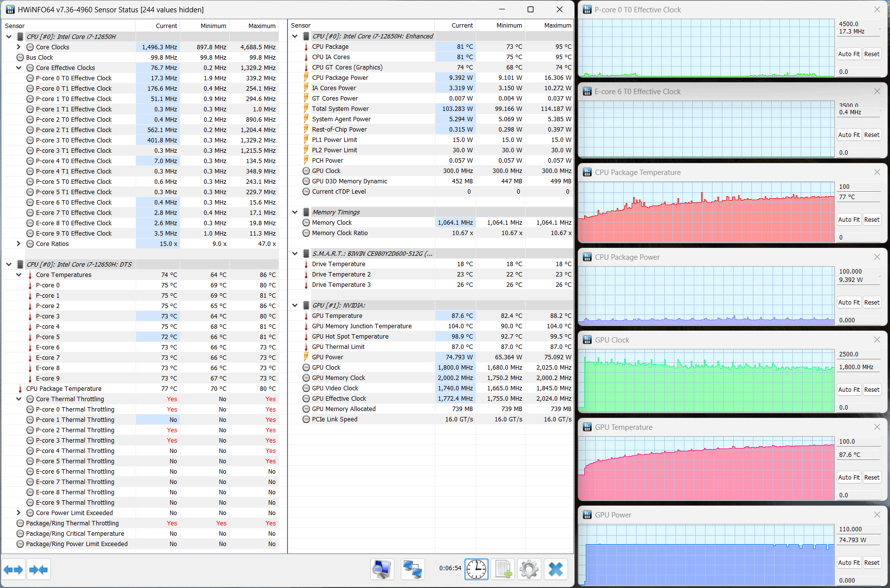Click the expand columns arrows button
Screen dimensions: 890x588
pos(13,570)
